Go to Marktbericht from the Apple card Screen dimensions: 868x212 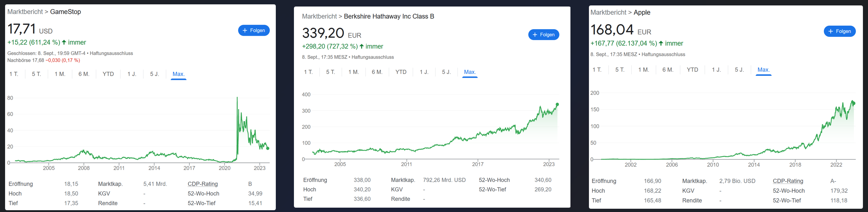608,12
